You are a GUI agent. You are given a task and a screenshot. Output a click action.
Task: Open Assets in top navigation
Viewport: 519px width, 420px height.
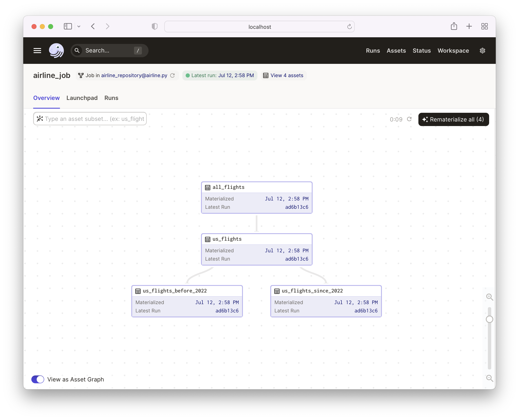396,51
